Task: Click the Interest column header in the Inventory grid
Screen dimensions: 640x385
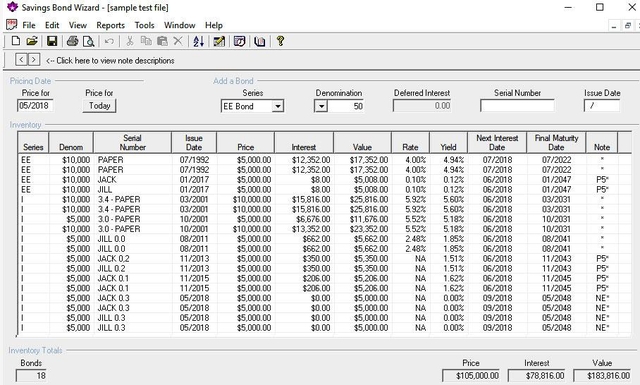Action: [304, 142]
